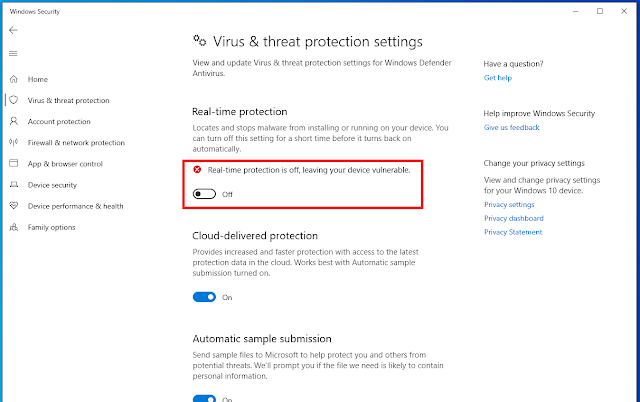Click Give us feedback link

511,127
